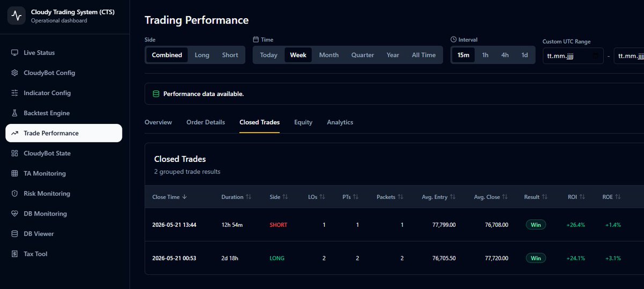This screenshot has width=644, height=289.
Task: Sort by Duration column arrows
Action: [248, 197]
